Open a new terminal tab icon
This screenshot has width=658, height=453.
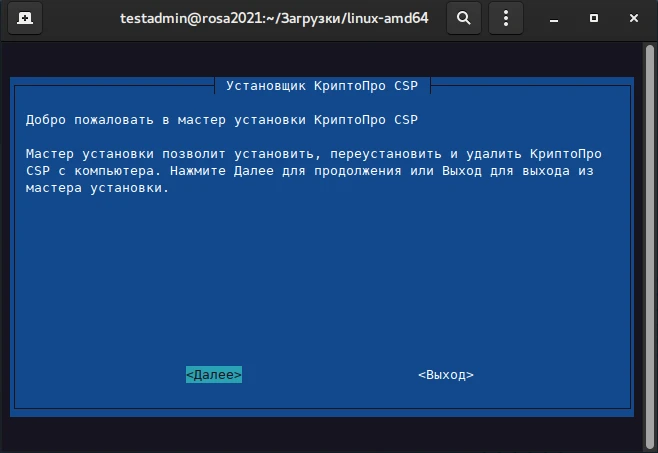[x=25, y=18]
